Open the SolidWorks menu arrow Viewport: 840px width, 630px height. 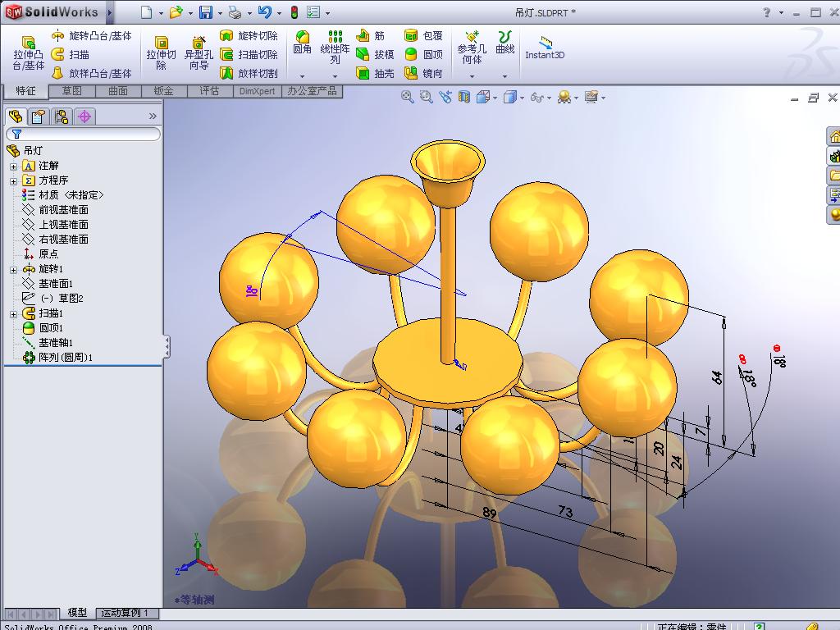(110, 12)
